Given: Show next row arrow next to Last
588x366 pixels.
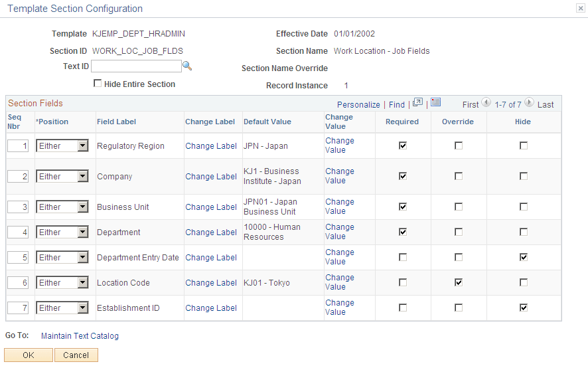Looking at the screenshot, I should (529, 102).
